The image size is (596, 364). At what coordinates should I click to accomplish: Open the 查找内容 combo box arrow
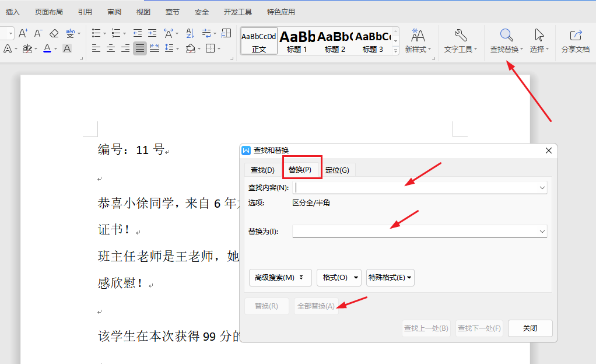(542, 187)
